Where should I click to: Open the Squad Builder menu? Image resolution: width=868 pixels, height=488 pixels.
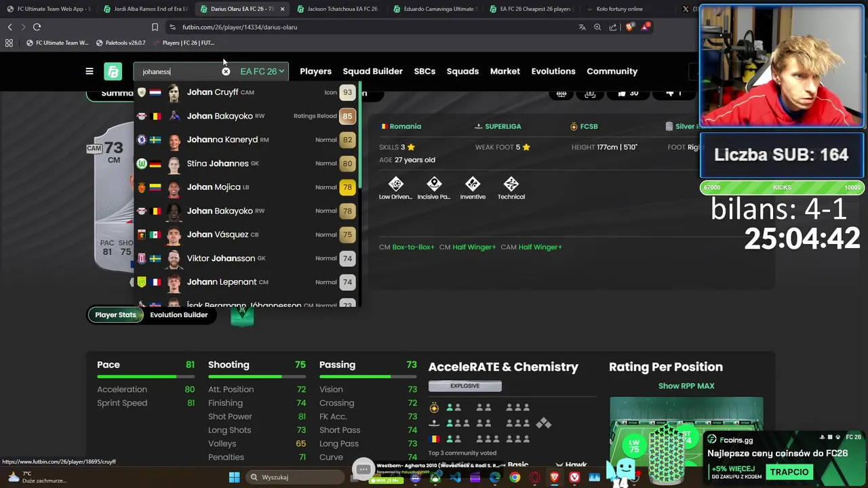click(372, 71)
